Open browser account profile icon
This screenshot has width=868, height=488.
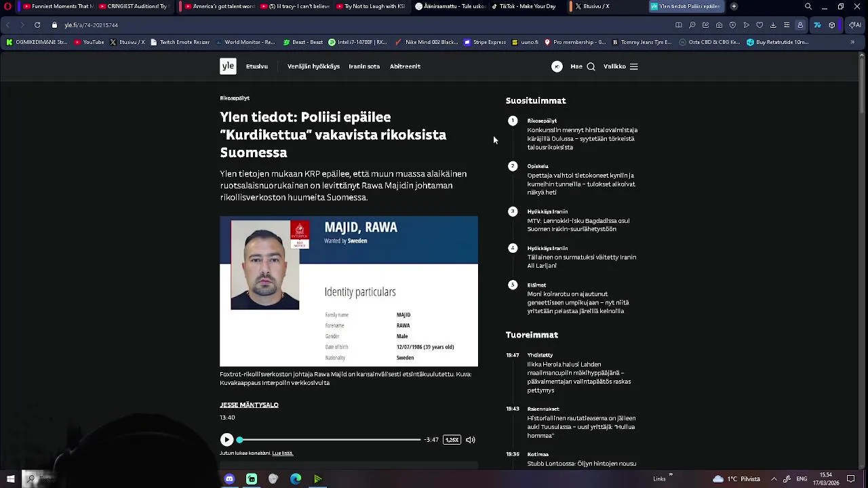tap(800, 25)
